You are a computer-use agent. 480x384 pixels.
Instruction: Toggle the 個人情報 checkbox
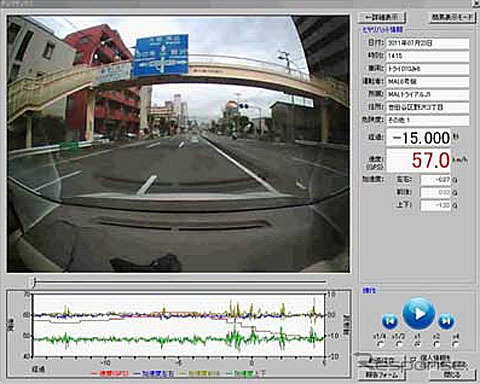coord(413,359)
